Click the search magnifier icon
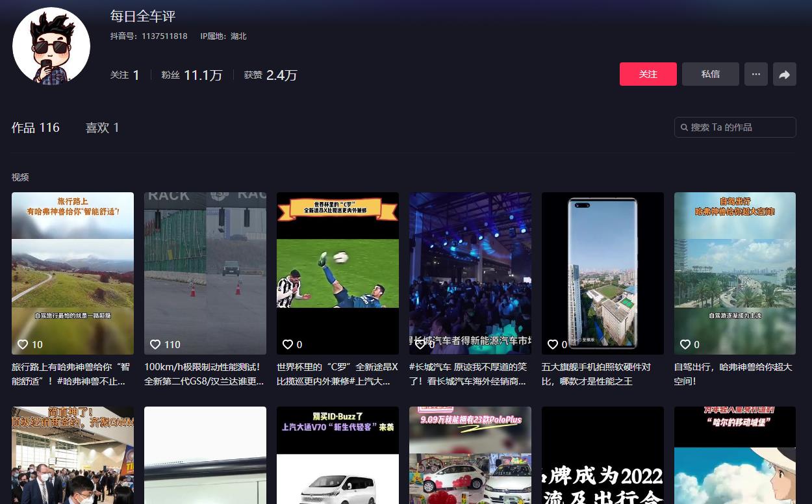Image resolution: width=812 pixels, height=504 pixels. [684, 127]
